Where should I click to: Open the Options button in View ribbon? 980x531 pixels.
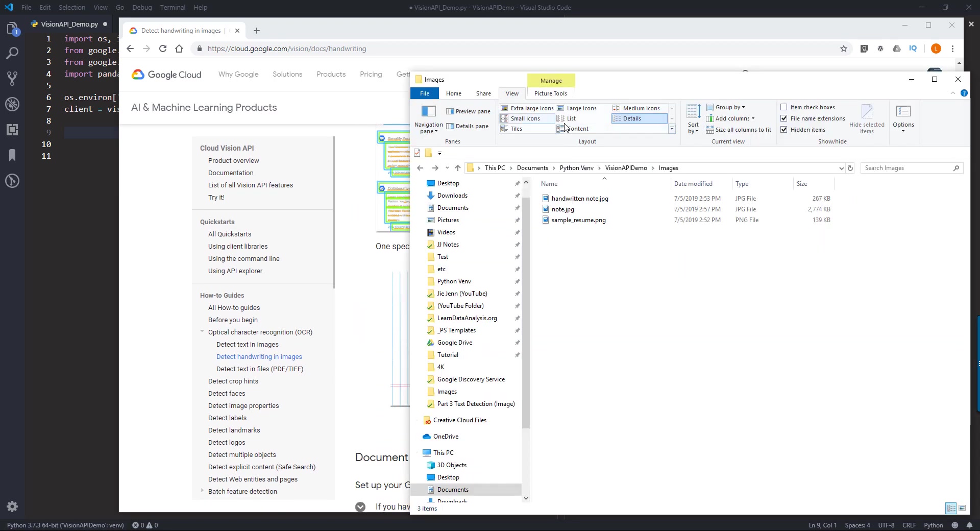point(903,119)
